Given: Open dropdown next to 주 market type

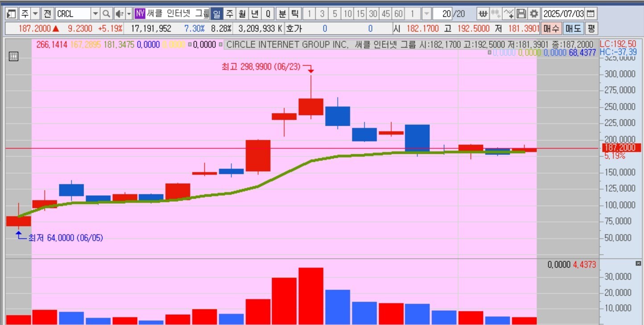Looking at the screenshot, I should coord(36,14).
